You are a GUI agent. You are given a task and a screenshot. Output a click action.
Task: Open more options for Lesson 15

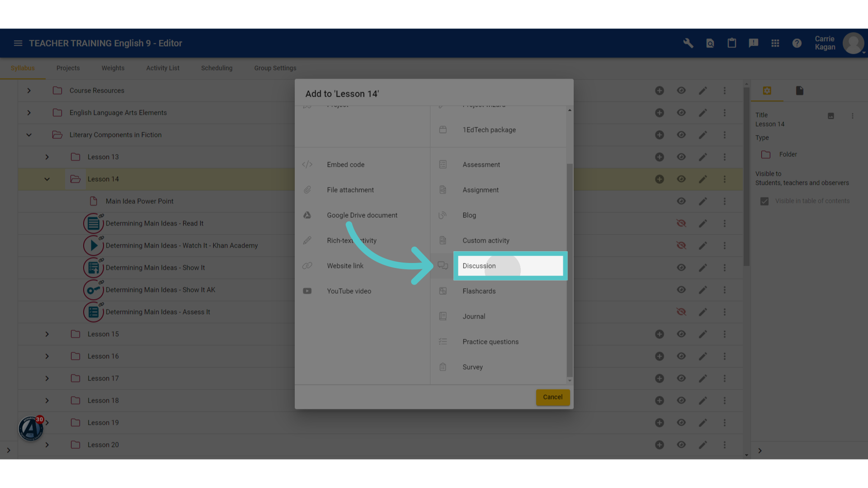(x=724, y=334)
